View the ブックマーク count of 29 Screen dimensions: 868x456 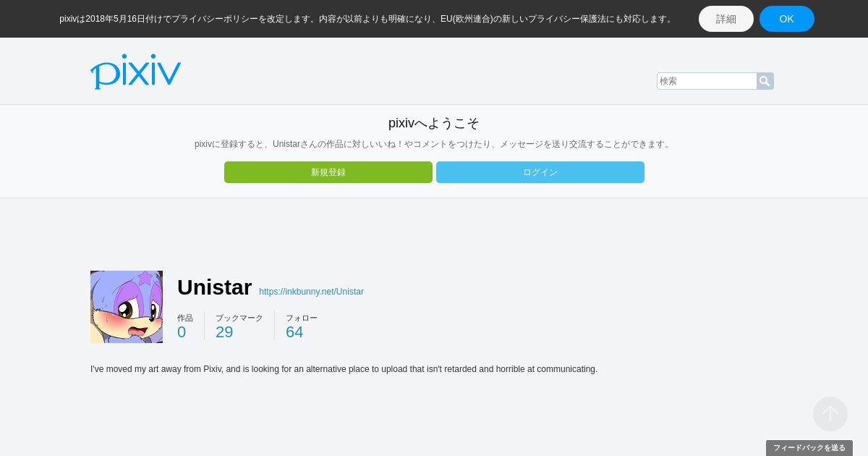224,332
